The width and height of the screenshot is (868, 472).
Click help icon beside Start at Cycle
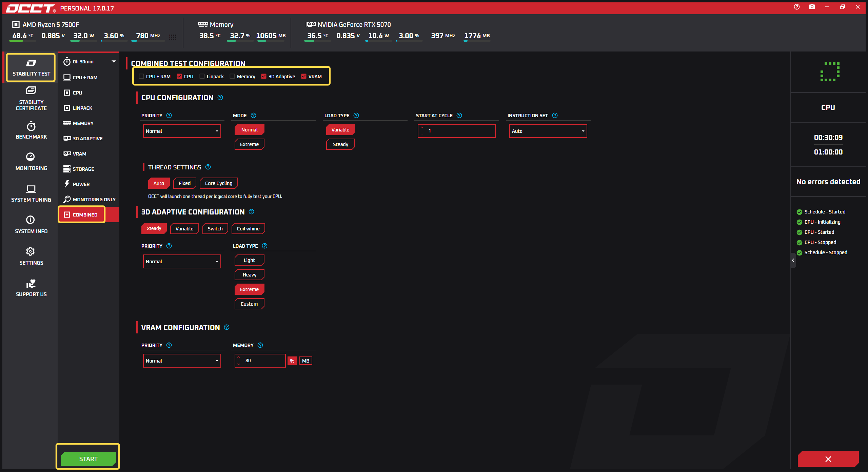point(459,116)
